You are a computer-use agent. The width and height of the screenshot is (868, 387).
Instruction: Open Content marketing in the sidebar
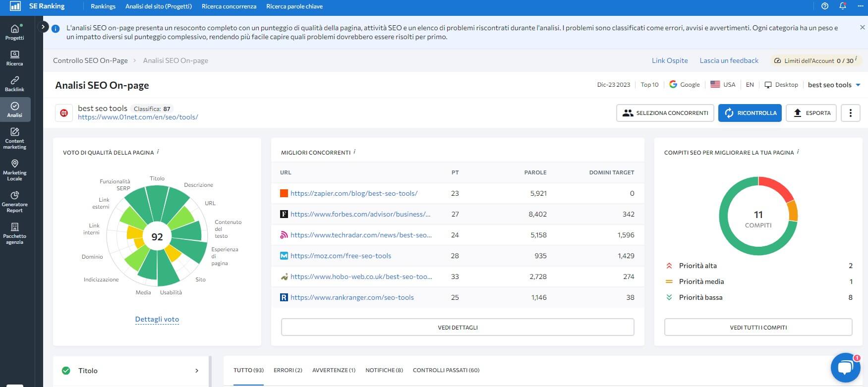[15, 138]
